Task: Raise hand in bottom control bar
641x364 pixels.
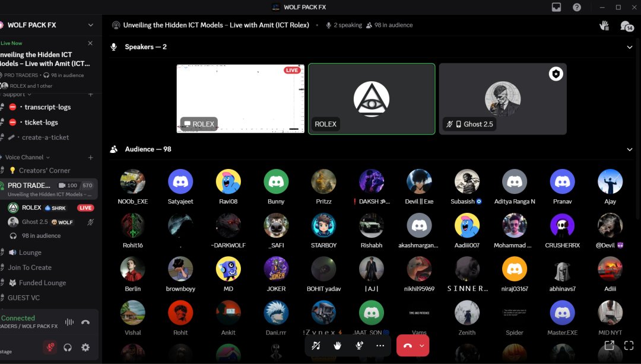Action: [337, 346]
